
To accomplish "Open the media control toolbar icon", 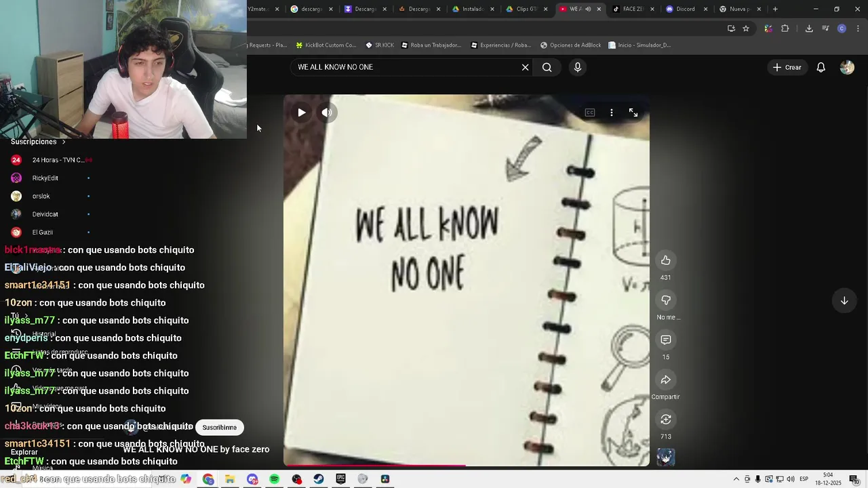I will coord(825,28).
